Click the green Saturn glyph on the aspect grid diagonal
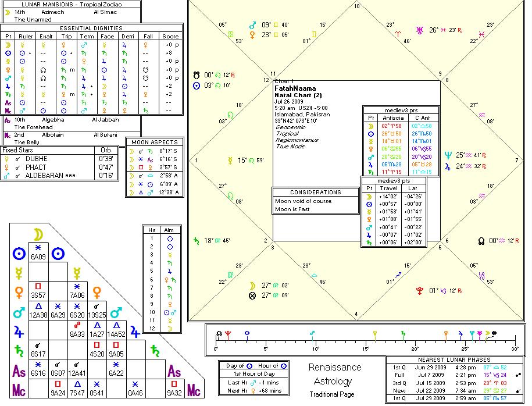 coord(155,351)
